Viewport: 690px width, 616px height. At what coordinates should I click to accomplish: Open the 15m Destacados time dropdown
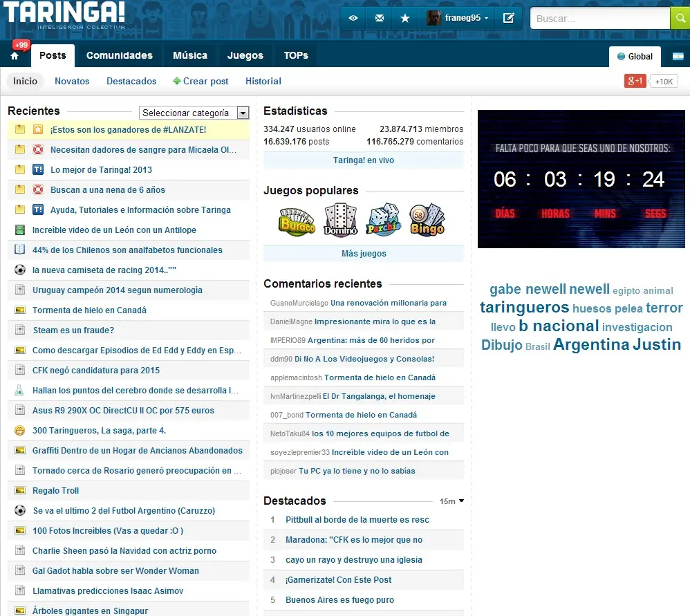pos(452,501)
